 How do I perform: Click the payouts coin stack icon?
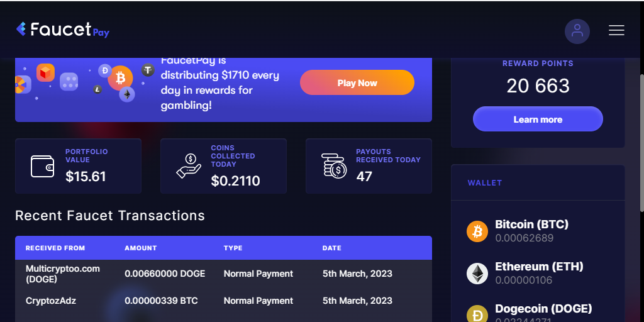(334, 166)
